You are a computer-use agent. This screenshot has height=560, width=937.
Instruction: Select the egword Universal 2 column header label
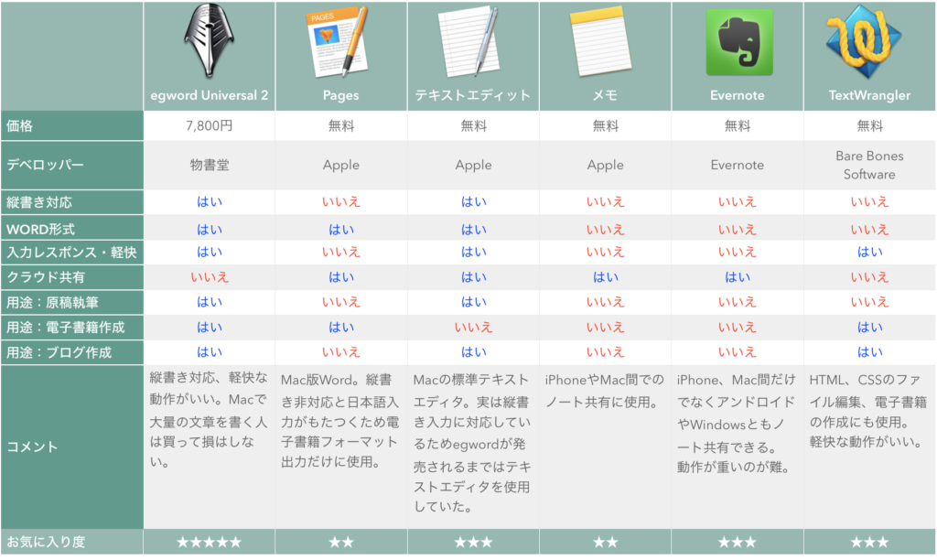[210, 96]
